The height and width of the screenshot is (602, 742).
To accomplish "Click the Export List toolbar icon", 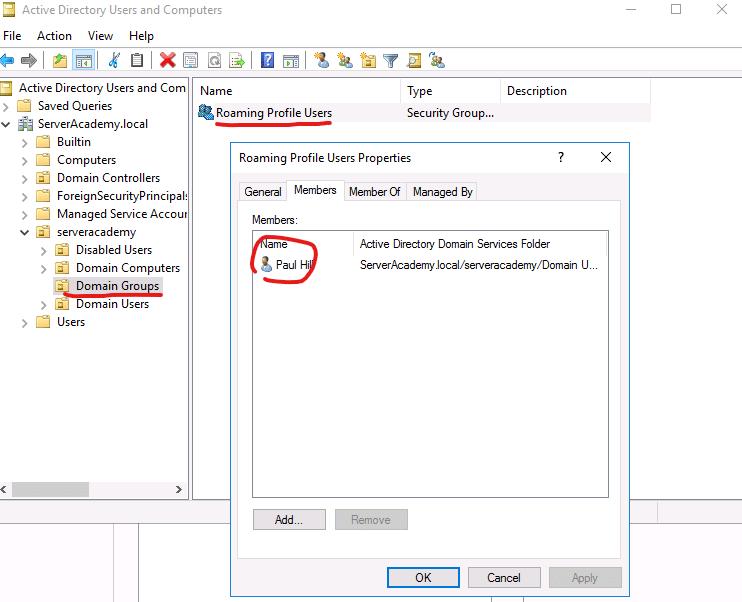I will click(x=237, y=60).
